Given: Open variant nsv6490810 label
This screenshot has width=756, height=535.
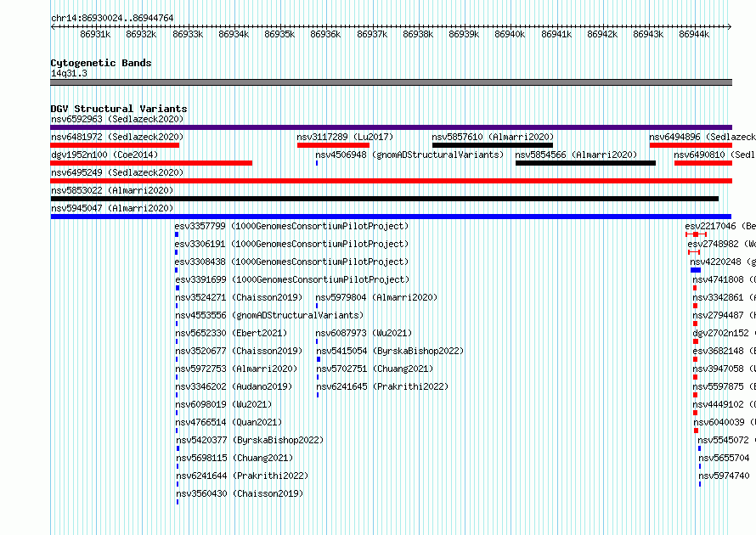Looking at the screenshot, I should [x=714, y=155].
